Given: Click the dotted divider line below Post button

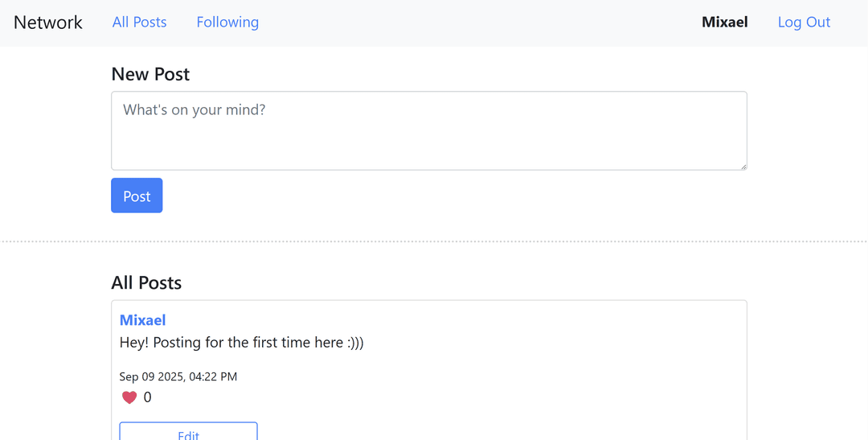Looking at the screenshot, I should tap(434, 241).
